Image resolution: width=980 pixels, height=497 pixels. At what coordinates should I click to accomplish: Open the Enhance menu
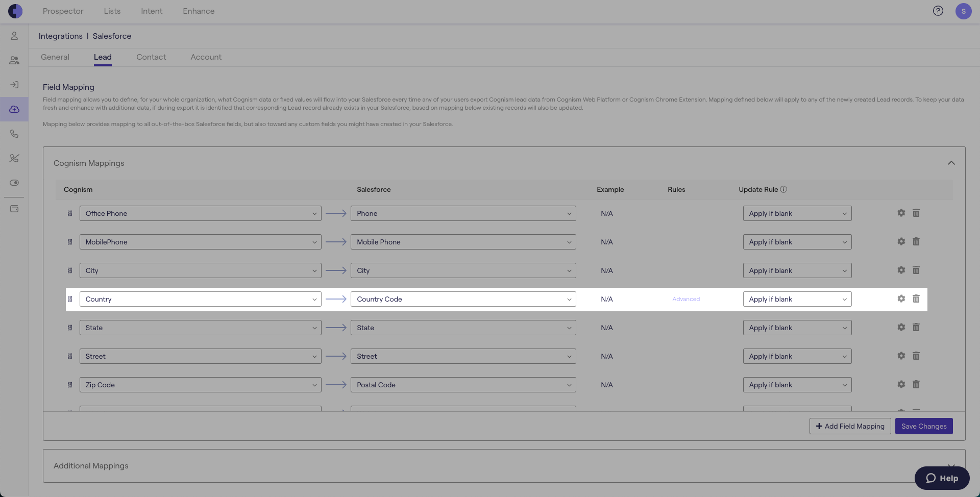pos(199,11)
